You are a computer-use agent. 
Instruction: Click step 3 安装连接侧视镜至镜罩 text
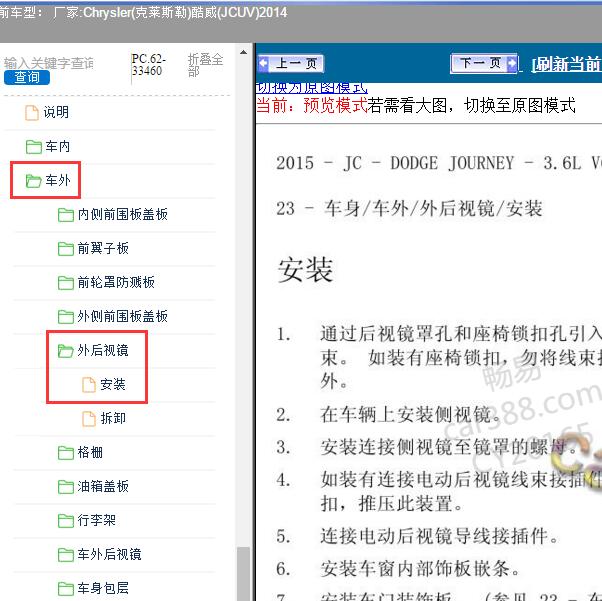coord(448,447)
